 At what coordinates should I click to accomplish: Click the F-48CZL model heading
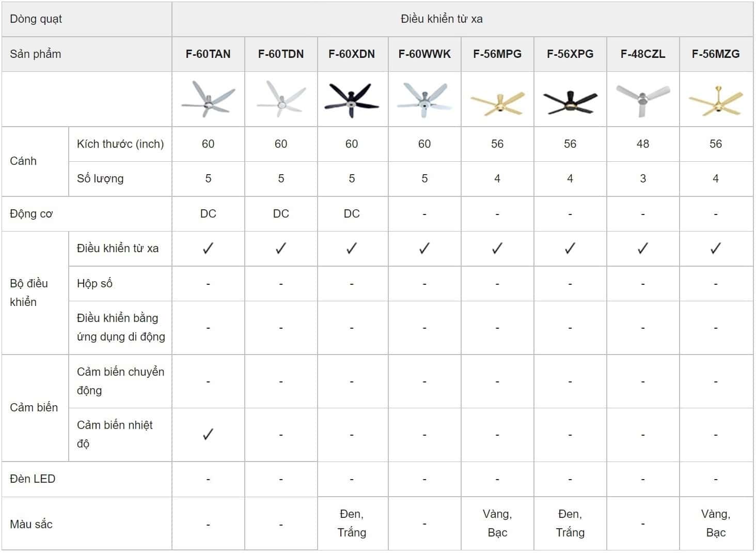coord(643,54)
